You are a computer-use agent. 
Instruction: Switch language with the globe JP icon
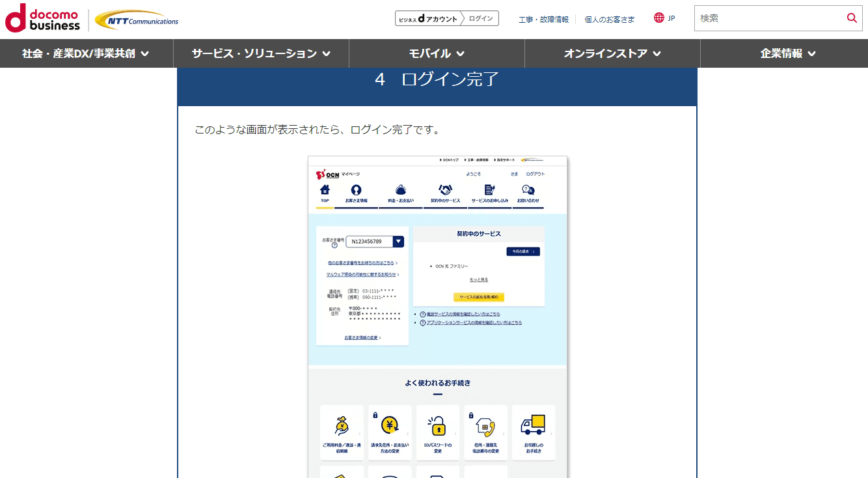tap(664, 18)
